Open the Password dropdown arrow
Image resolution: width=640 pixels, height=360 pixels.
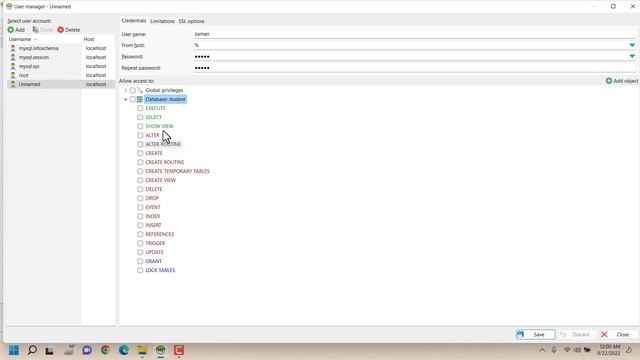(632, 56)
